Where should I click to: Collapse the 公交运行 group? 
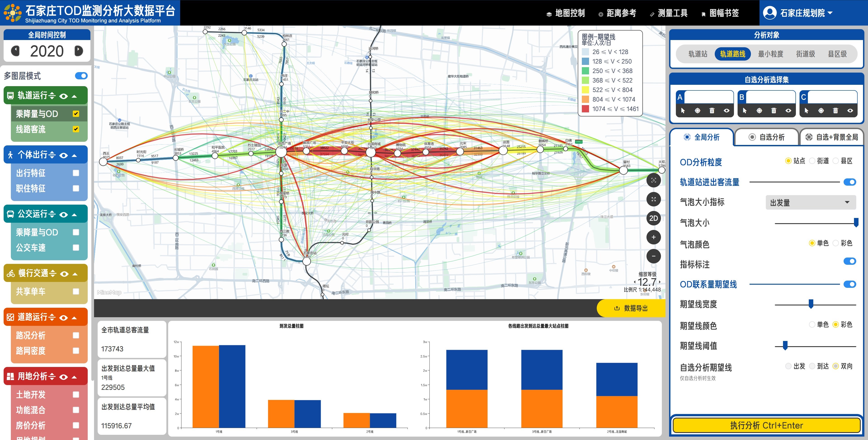(74, 215)
